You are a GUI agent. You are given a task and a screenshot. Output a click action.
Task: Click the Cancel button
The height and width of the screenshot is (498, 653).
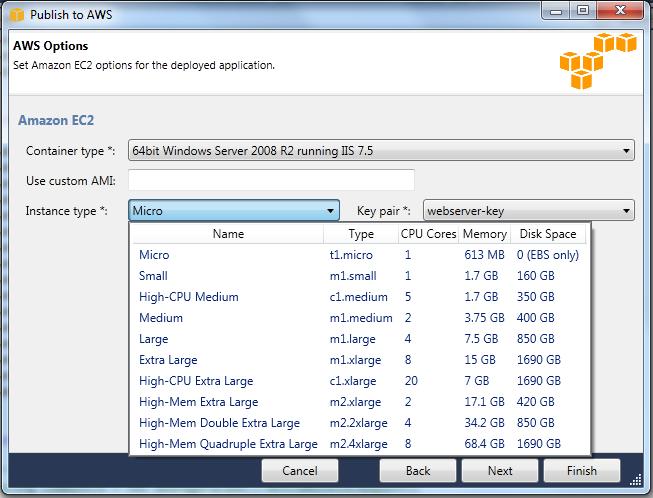click(x=300, y=471)
